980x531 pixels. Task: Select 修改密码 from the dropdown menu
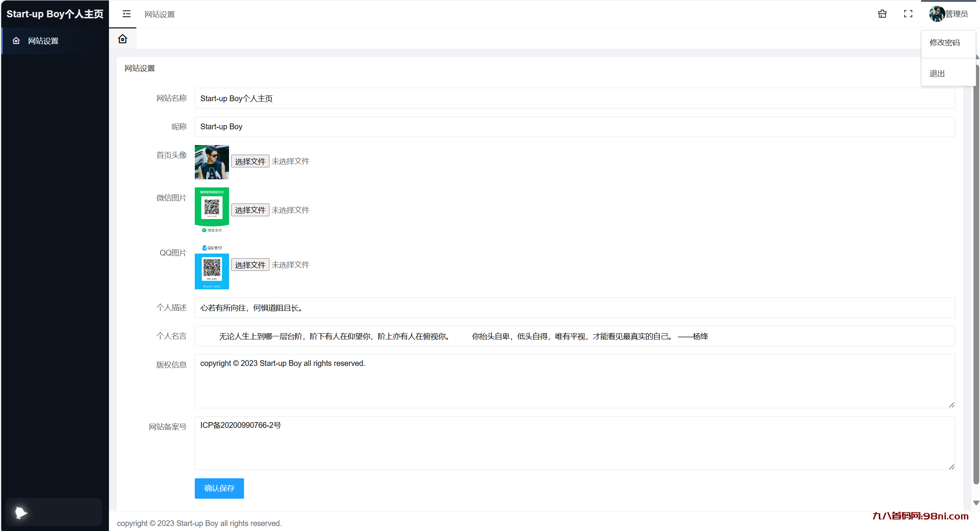[945, 43]
